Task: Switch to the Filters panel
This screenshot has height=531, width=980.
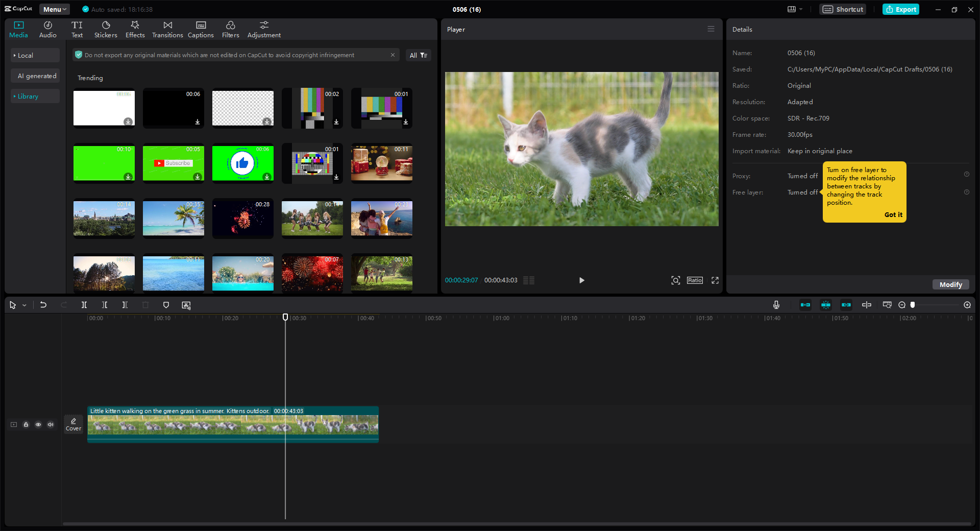Action: (230, 29)
